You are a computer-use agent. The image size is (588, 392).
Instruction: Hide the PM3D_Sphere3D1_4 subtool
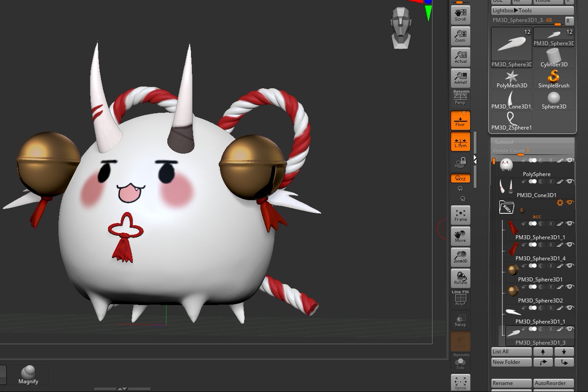pos(570,245)
